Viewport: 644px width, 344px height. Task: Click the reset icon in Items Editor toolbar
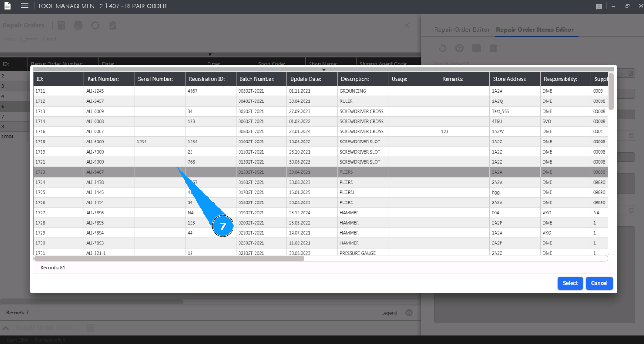click(442, 48)
